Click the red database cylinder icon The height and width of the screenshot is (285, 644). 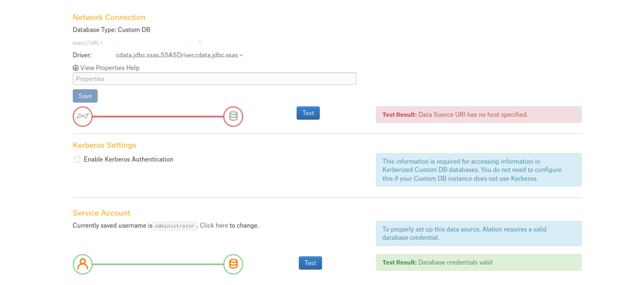(233, 116)
